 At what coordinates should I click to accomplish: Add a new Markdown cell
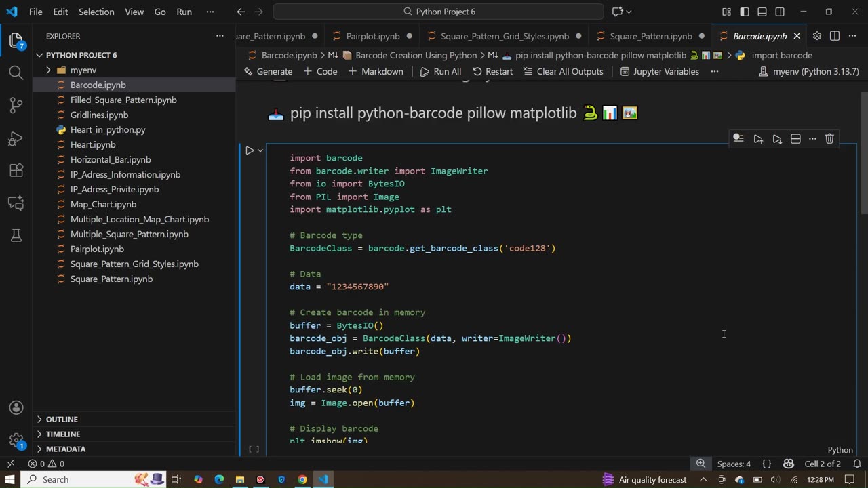pyautogui.click(x=376, y=71)
